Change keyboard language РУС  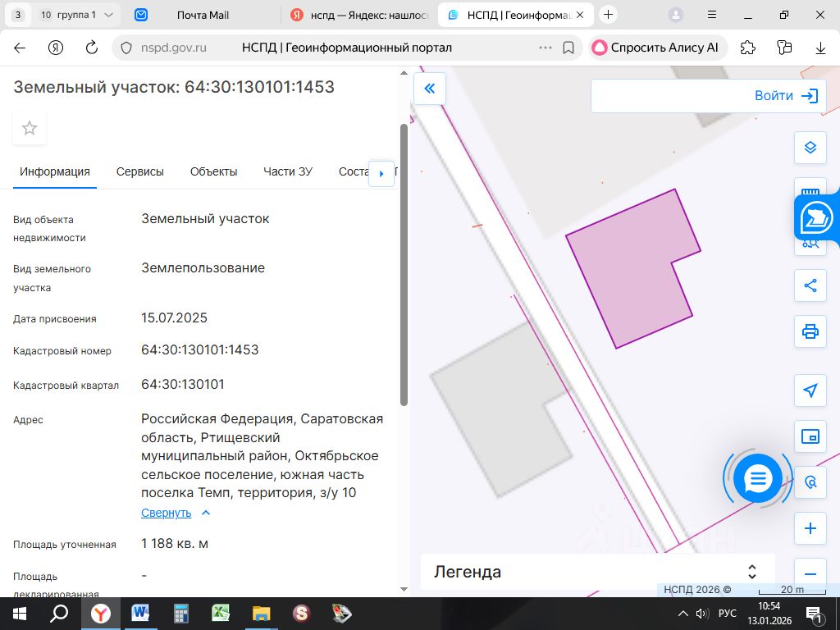[x=728, y=614]
